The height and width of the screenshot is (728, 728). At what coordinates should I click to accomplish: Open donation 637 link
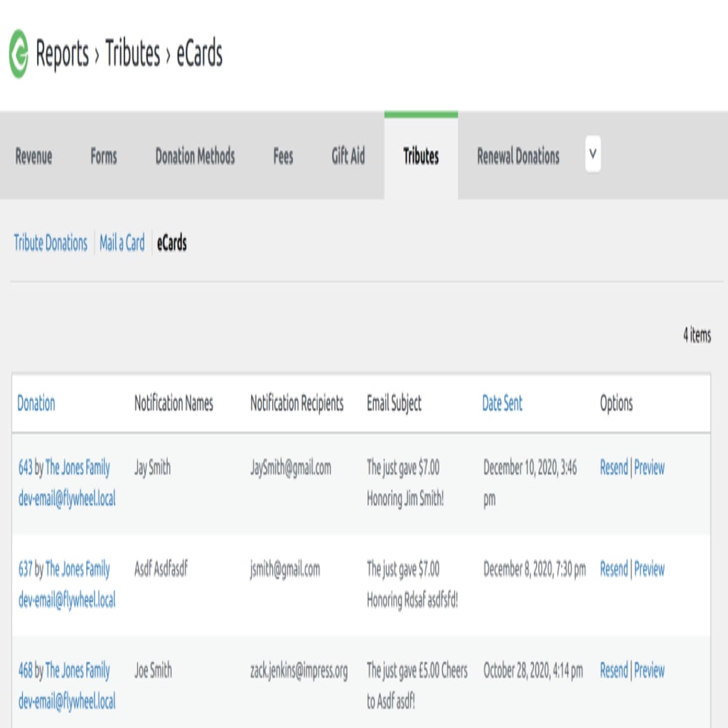[x=26, y=569]
